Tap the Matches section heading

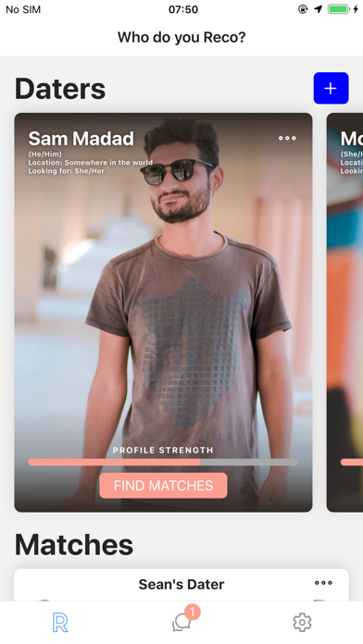point(74,545)
